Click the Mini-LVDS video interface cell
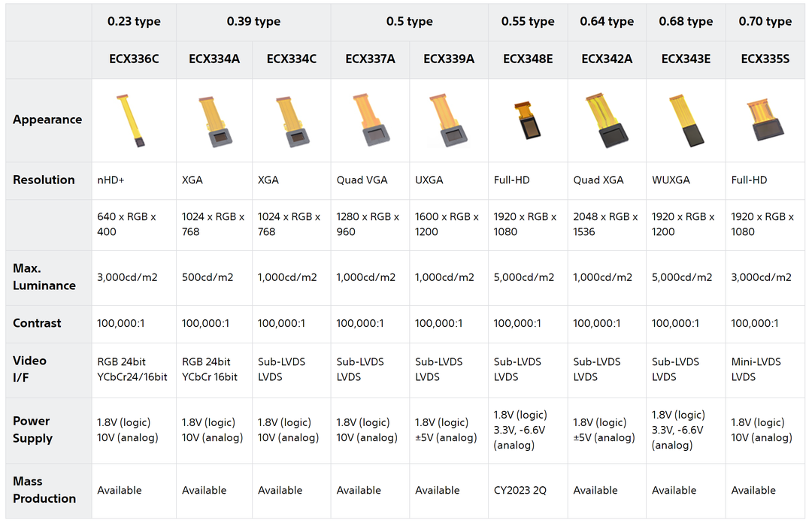Viewport: 812px width, 523px height. click(756, 361)
